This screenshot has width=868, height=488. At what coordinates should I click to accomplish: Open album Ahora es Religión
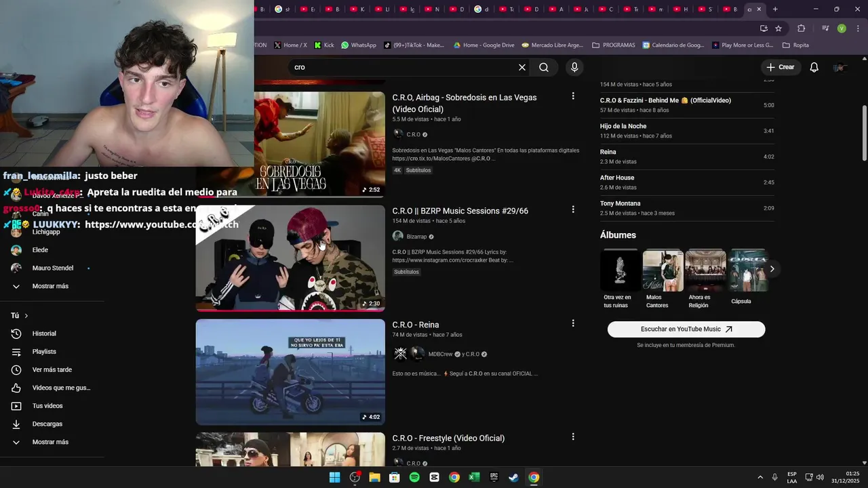click(705, 279)
